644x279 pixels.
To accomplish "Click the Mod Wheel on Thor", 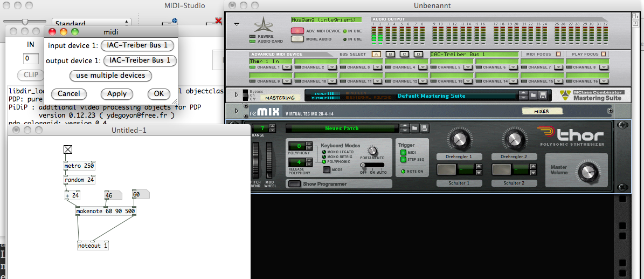I will pyautogui.click(x=269, y=161).
